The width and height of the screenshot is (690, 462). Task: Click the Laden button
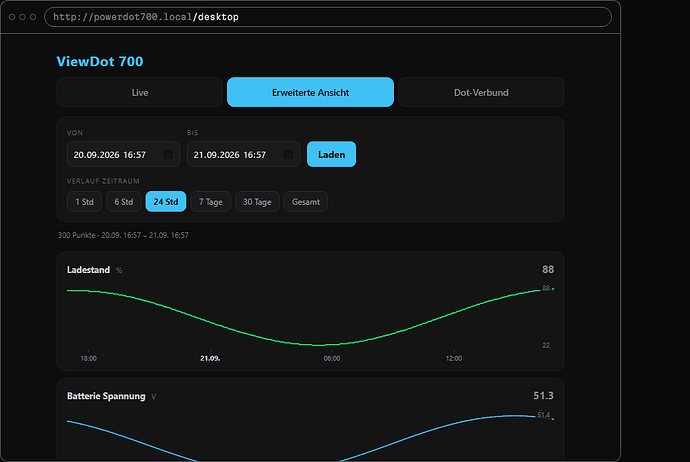331,154
